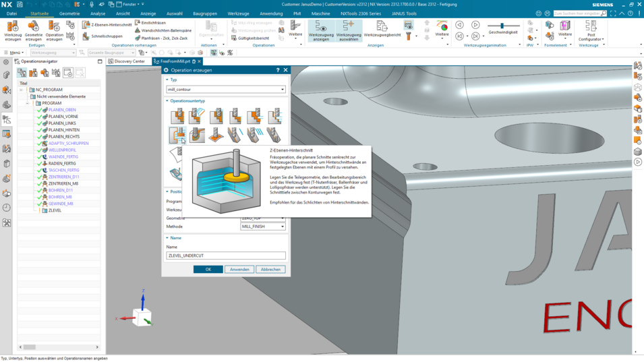Screen dimensions: 644x362
Task: Open help in Operation erzeugen dialog
Action: 278,70
